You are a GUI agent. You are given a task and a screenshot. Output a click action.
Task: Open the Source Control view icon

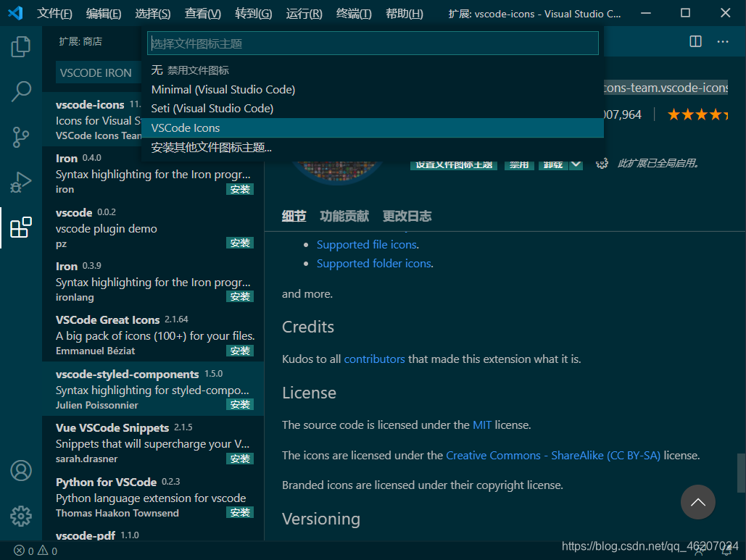click(x=21, y=137)
